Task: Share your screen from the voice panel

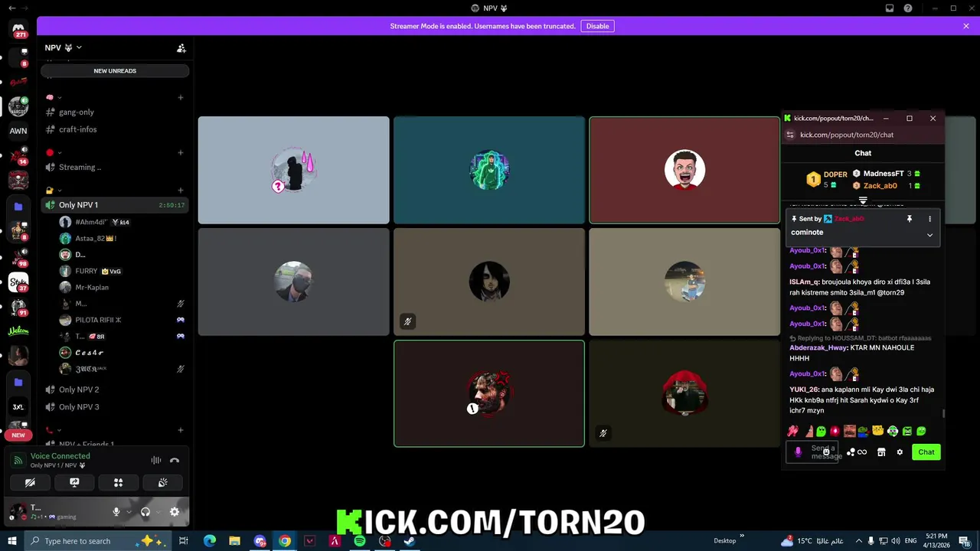Action: pyautogui.click(x=74, y=483)
